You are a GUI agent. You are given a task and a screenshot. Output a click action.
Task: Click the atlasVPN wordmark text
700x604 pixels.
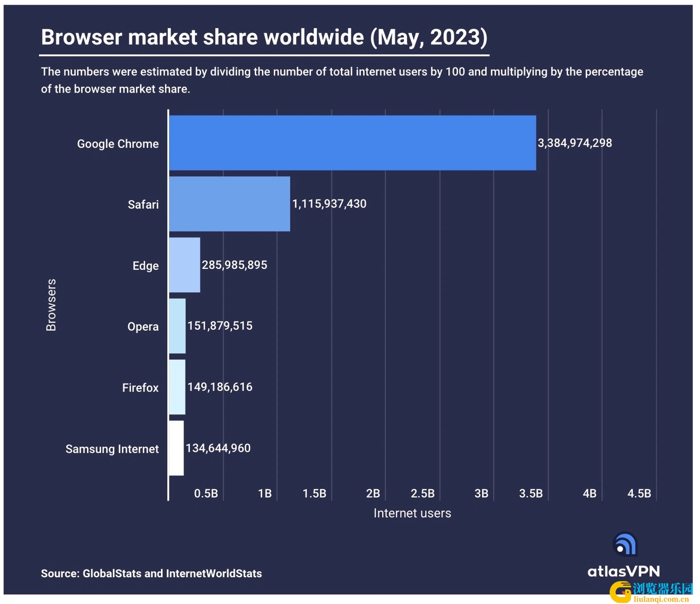(x=624, y=571)
